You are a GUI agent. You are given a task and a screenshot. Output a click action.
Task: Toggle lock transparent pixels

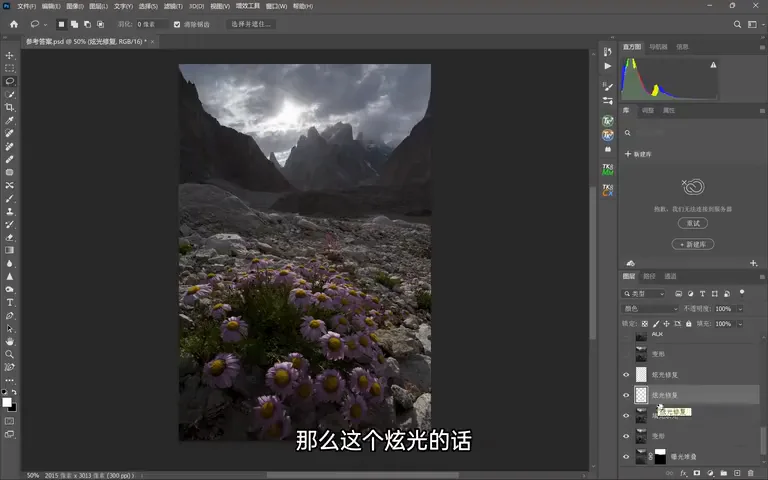tap(645, 324)
